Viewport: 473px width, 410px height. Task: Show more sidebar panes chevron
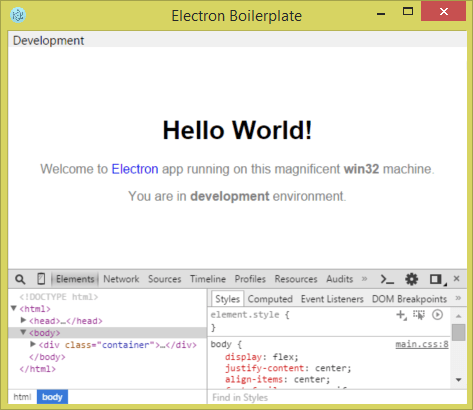[x=458, y=298]
